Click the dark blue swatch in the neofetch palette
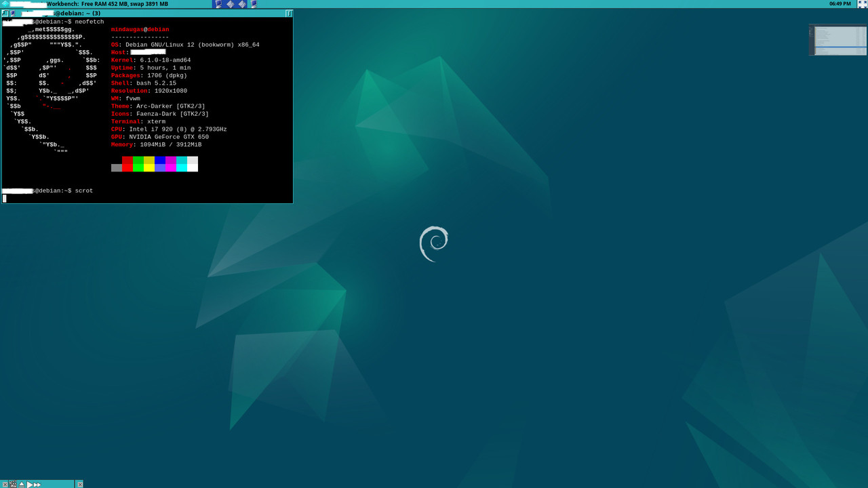Image resolution: width=868 pixels, height=488 pixels. pos(160,160)
